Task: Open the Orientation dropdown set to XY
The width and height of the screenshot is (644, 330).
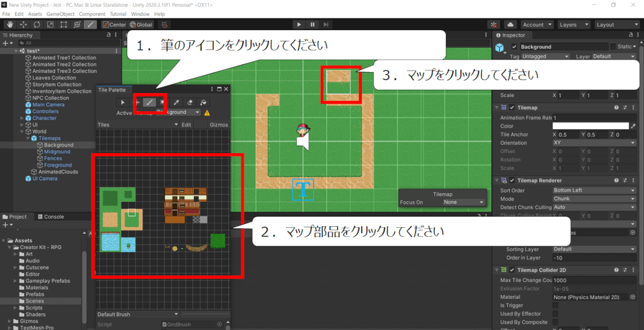Action: pyautogui.click(x=594, y=143)
